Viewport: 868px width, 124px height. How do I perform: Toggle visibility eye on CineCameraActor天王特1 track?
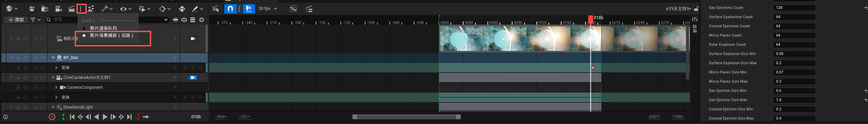[35, 78]
